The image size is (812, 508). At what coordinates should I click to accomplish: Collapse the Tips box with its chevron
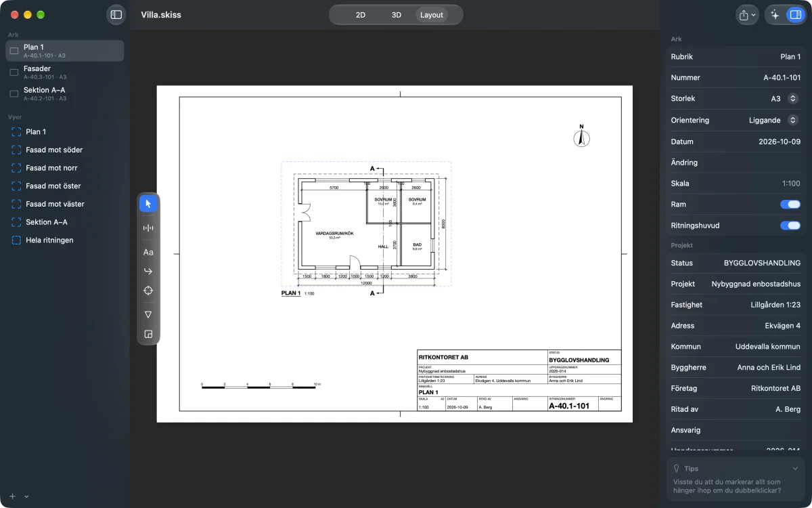point(795,468)
